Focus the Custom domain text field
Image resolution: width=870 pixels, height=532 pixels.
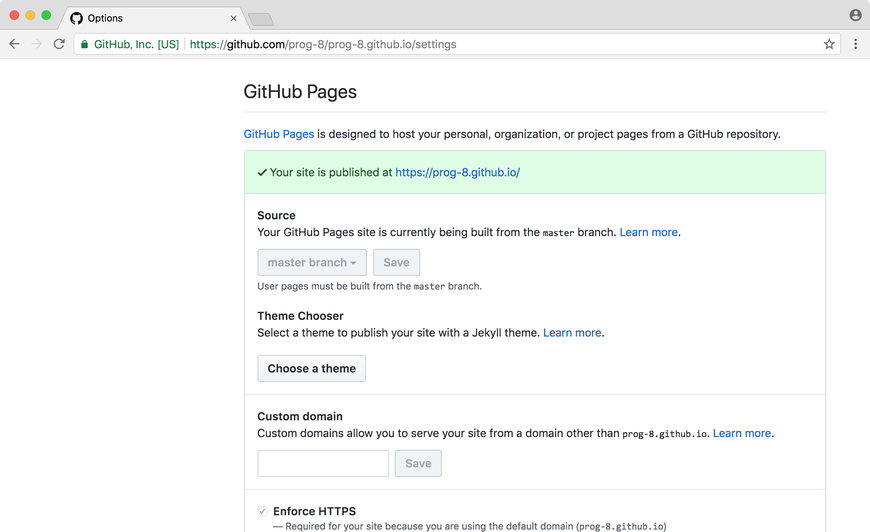[323, 463]
